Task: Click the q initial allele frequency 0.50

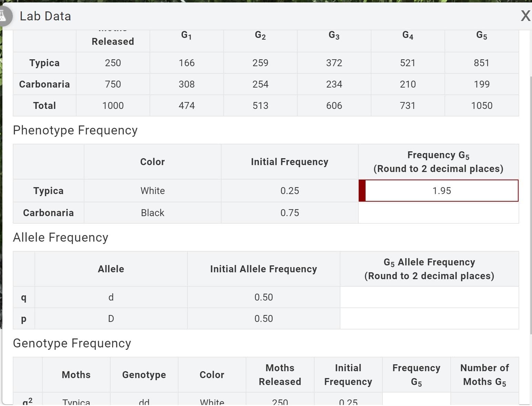Action: 264,297
